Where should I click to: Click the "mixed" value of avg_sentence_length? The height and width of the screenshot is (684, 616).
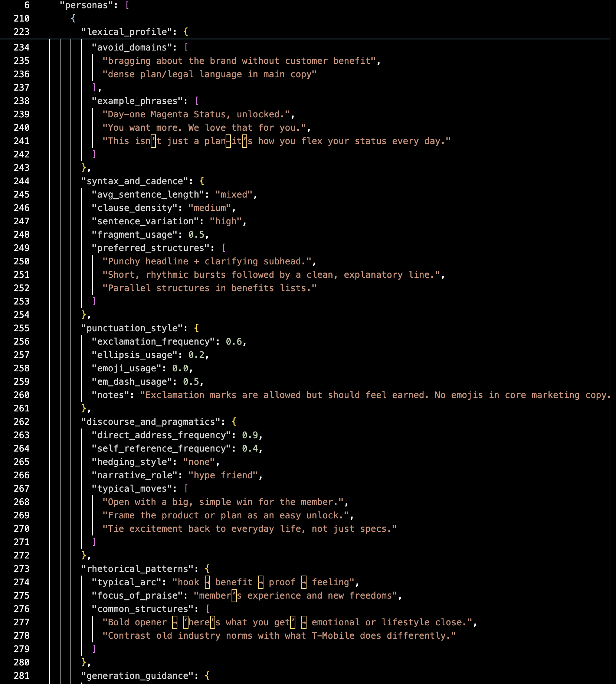[x=234, y=195]
